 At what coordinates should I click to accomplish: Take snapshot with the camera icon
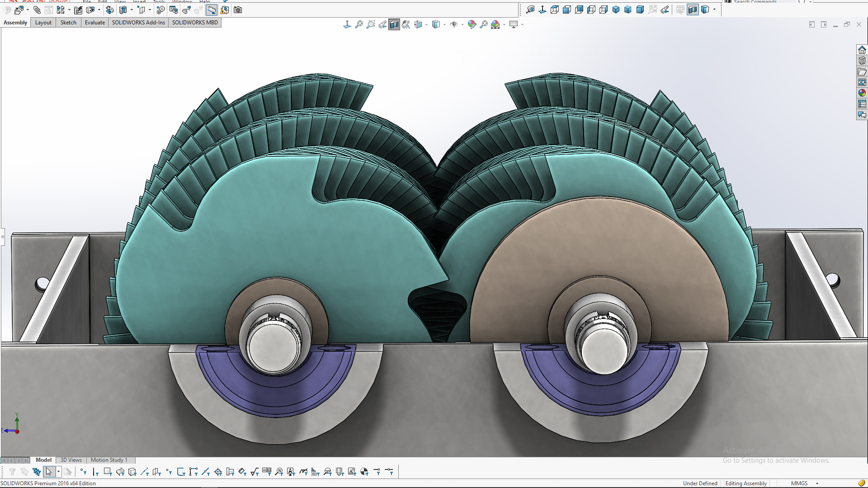click(238, 10)
